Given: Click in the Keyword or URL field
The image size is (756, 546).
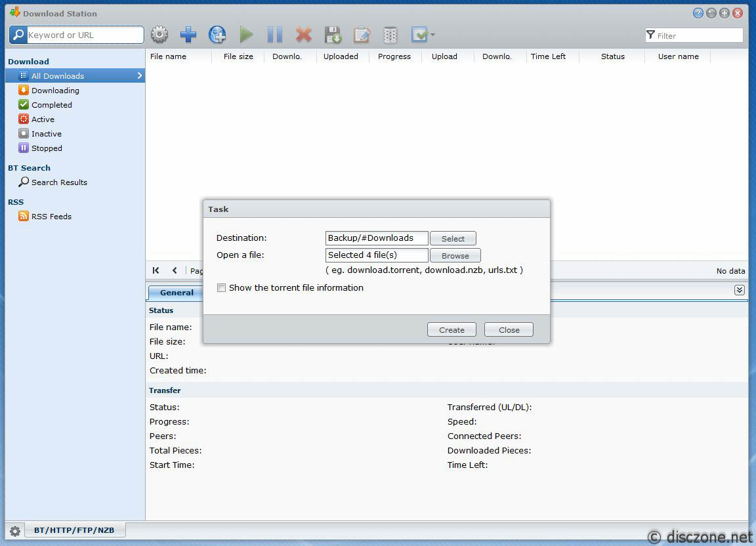Looking at the screenshot, I should [x=85, y=35].
